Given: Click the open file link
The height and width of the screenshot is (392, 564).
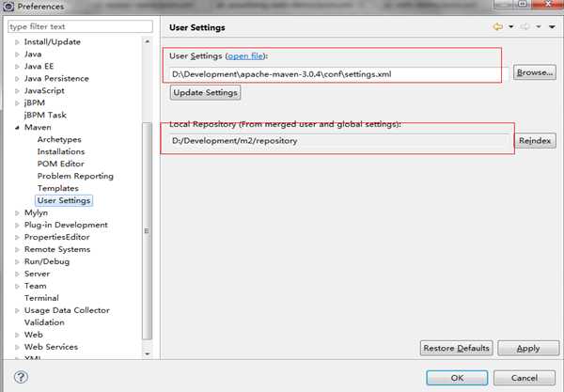Looking at the screenshot, I should [245, 57].
